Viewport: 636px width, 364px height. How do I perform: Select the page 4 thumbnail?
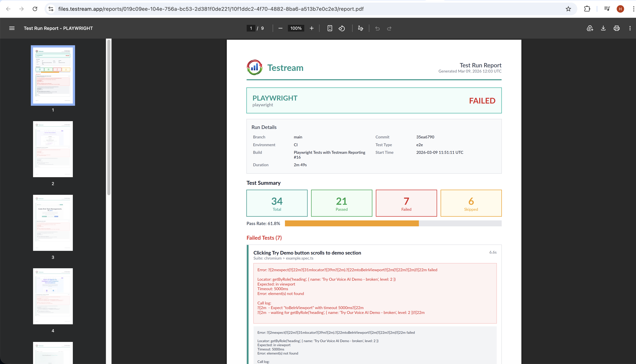coord(53,296)
